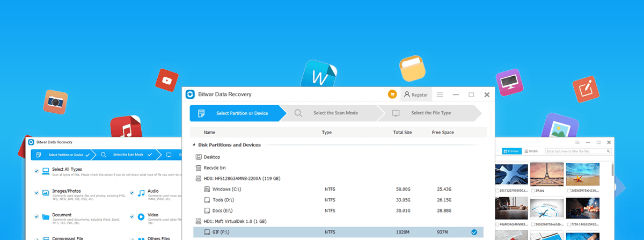Click the Bitwar logo in center title bar
644x240 pixels.
coord(190,94)
